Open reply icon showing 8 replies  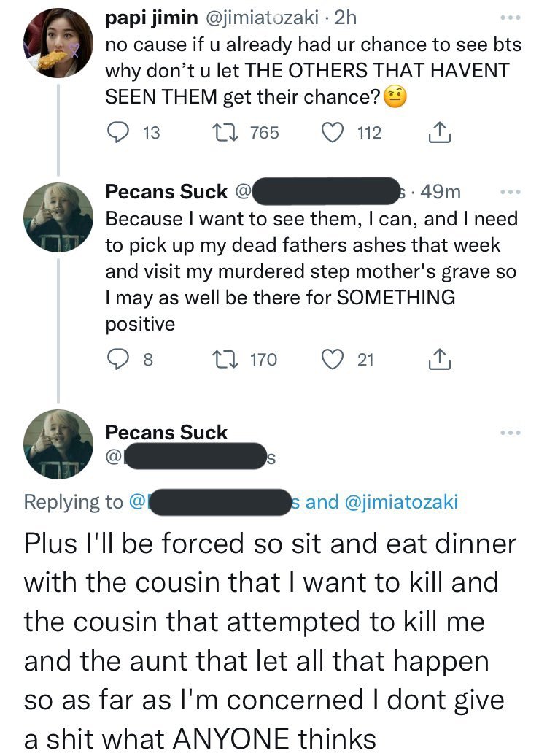click(x=117, y=360)
